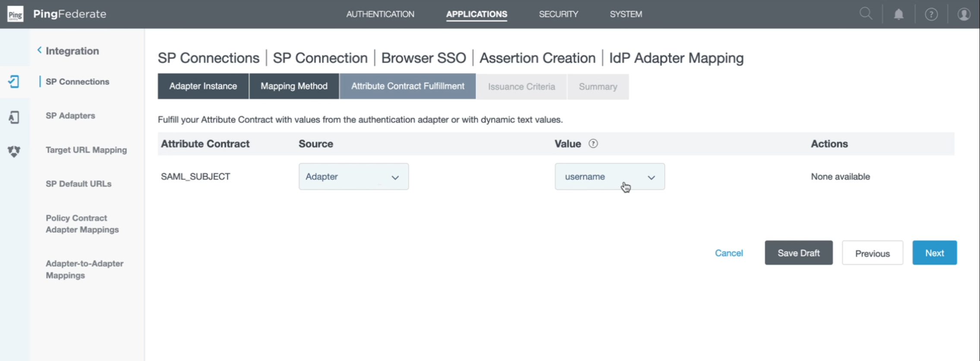This screenshot has width=980, height=361.
Task: Click Browser SSO breadcrumb title
Action: tap(423, 58)
